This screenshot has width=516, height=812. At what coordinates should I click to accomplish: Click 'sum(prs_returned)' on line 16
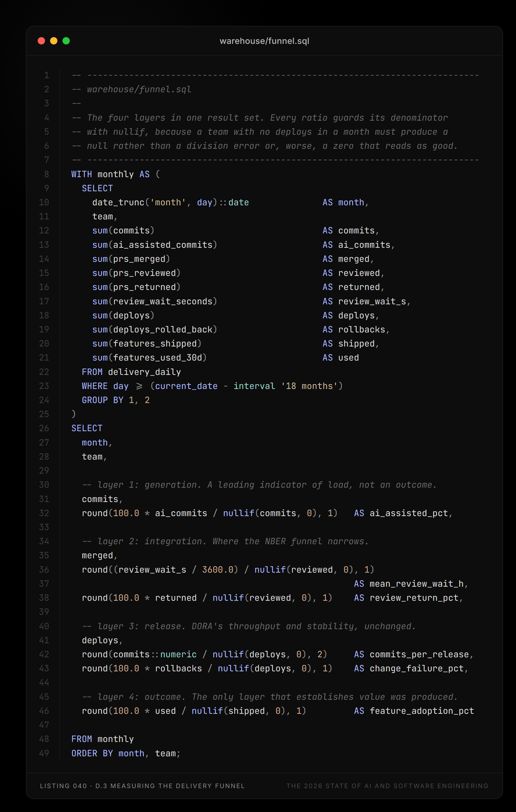pos(136,287)
